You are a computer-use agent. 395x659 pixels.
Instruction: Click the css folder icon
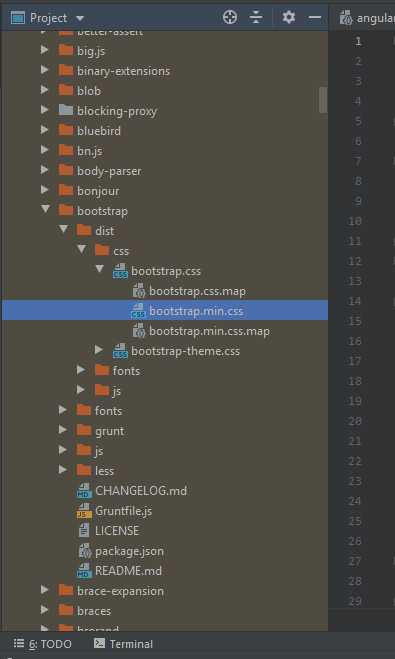coord(102,250)
